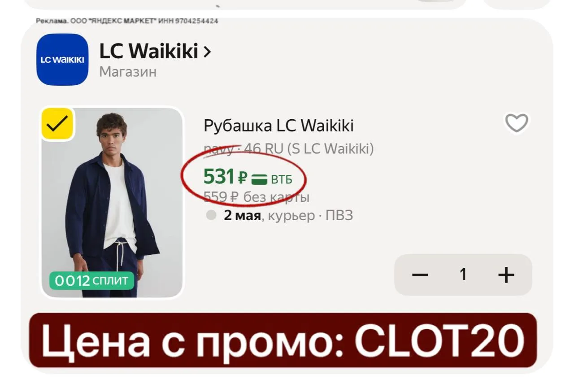Uncheck the yellow checkbox on the shirt photo
The height and width of the screenshot is (392, 574).
pos(57,124)
